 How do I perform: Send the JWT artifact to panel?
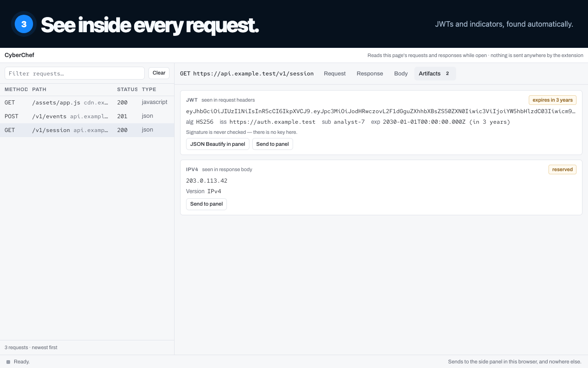tap(272, 144)
